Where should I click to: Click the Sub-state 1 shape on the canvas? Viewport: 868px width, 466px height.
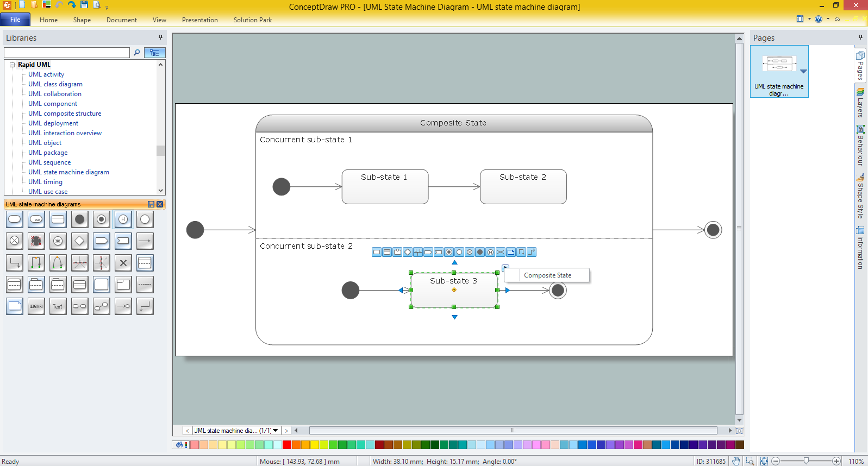coord(385,187)
